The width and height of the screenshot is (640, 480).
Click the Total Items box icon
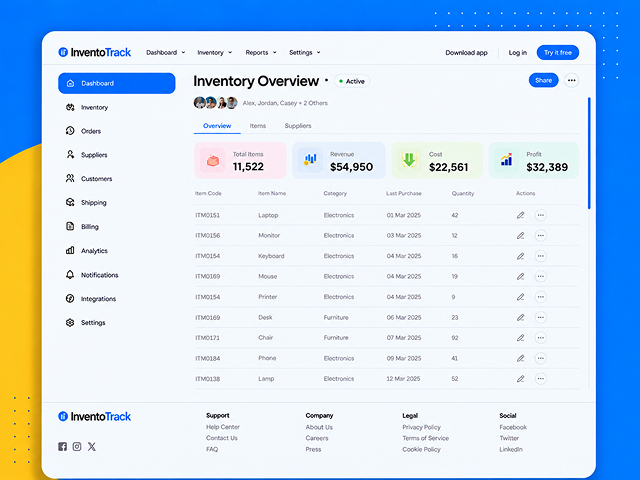[213, 160]
